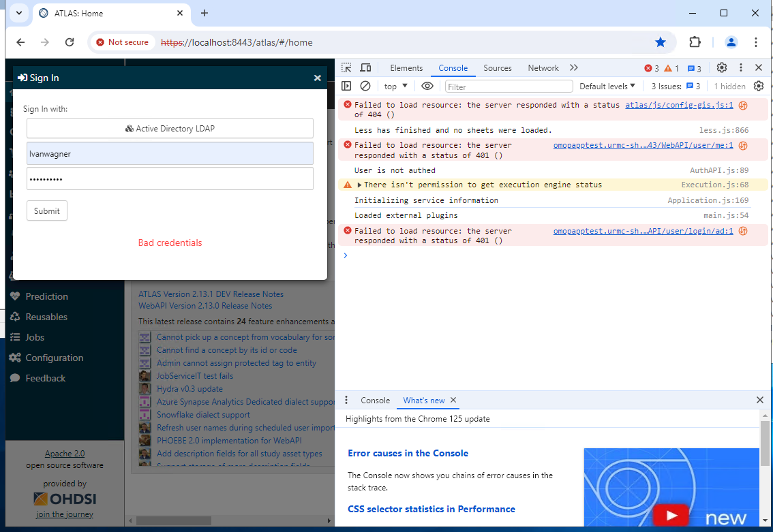Open the API/user/login/ad:1 source link
Screen dimensions: 773x532
pyautogui.click(x=643, y=231)
